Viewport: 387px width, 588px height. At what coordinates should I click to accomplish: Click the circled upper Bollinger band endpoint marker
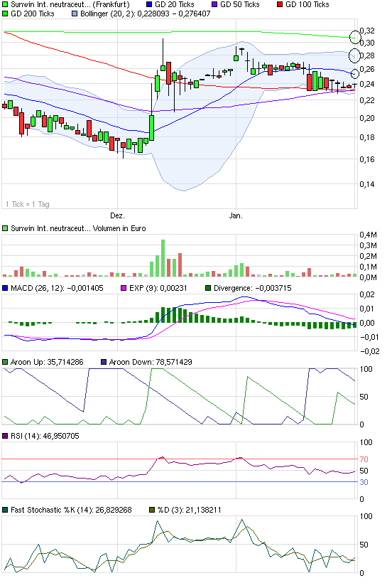354,55
